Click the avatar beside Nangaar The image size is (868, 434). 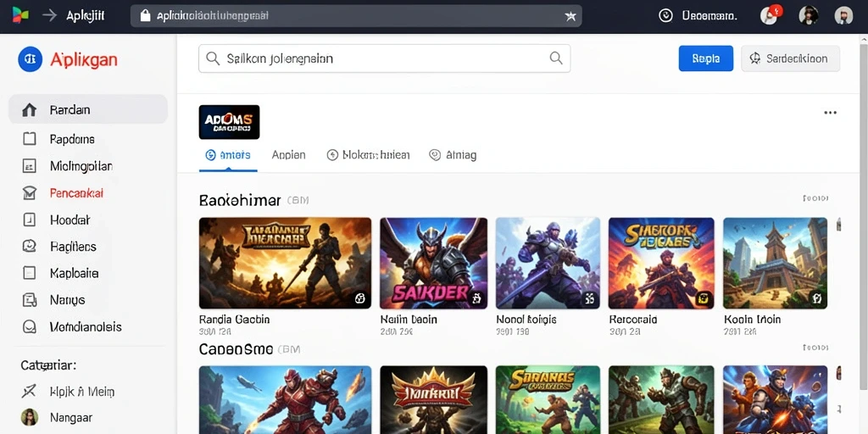pyautogui.click(x=30, y=417)
